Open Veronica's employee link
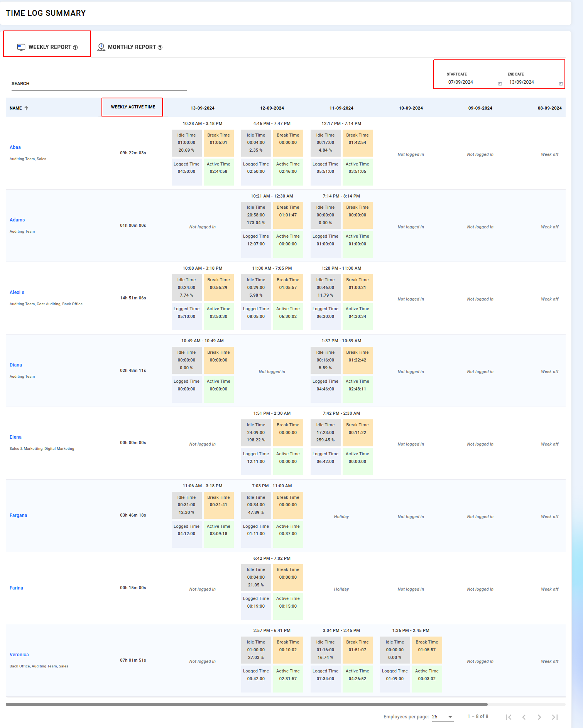The height and width of the screenshot is (728, 583). (19, 655)
